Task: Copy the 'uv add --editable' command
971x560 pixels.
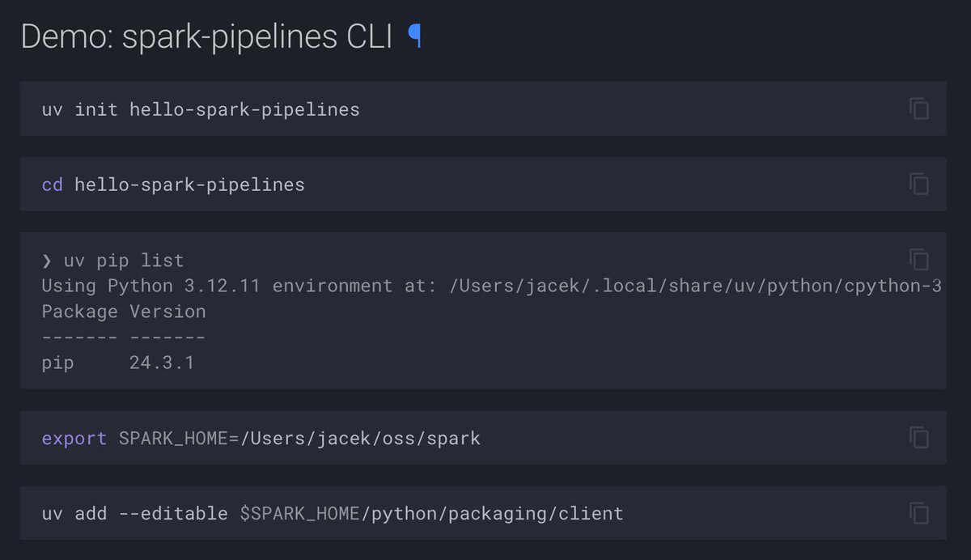Action: pos(918,513)
